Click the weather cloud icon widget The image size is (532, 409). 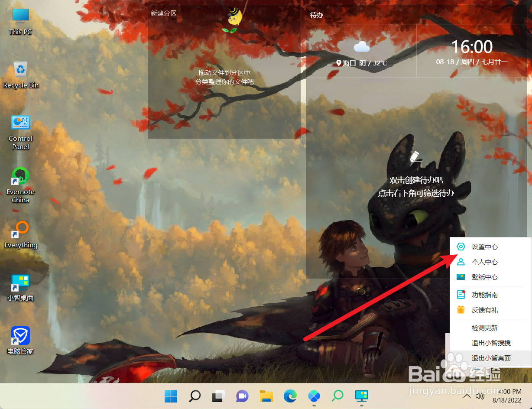tap(361, 46)
